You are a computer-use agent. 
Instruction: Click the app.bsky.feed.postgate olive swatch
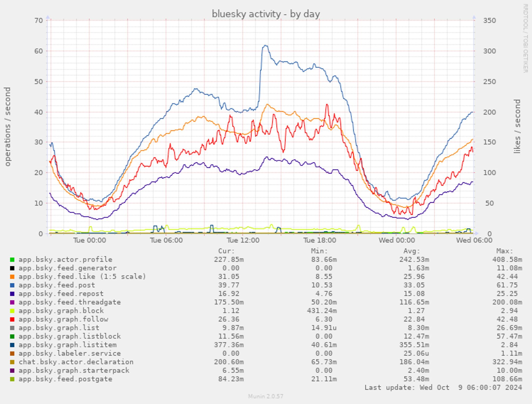point(12,379)
